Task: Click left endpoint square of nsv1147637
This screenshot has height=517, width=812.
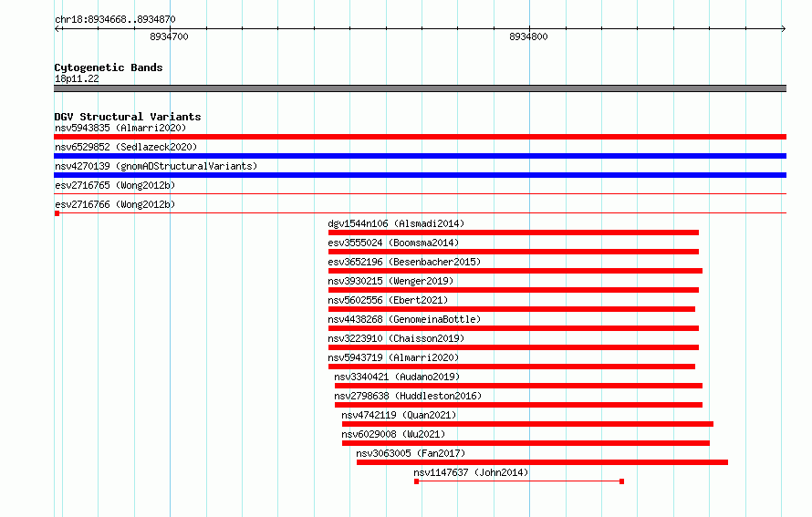Action: pyautogui.click(x=416, y=481)
